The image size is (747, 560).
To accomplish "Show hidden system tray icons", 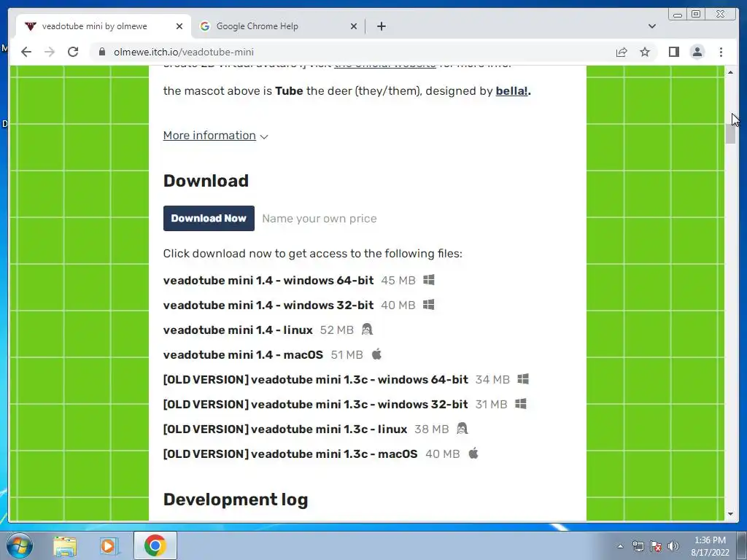I will coord(620,546).
